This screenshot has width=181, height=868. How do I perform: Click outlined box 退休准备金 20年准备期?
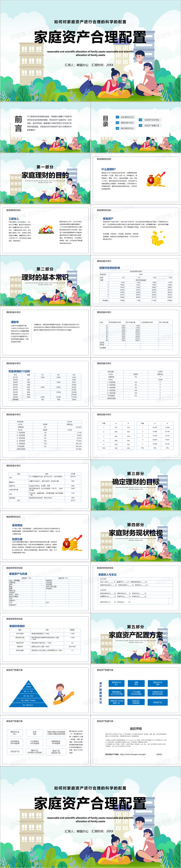click(15, 742)
